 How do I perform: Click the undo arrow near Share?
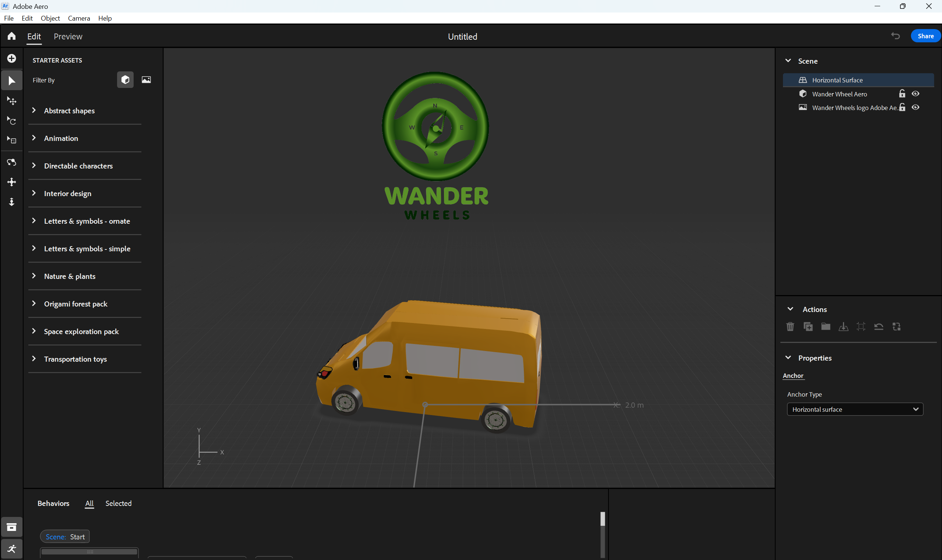pyautogui.click(x=896, y=36)
